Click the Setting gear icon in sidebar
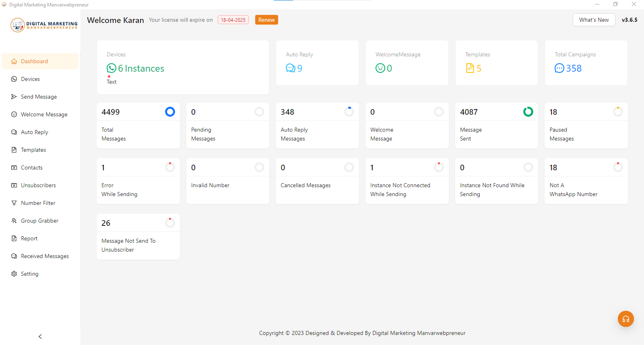Image resolution: width=644 pixels, height=345 pixels. click(x=14, y=274)
